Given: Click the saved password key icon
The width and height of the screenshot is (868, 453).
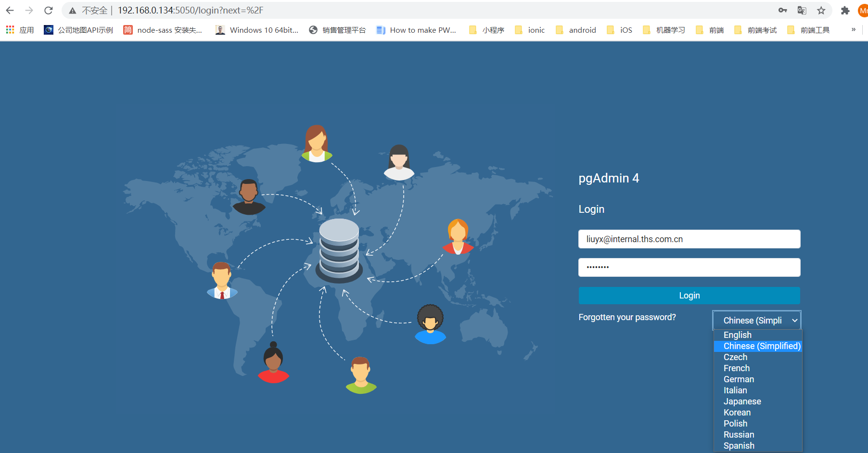Looking at the screenshot, I should (782, 11).
